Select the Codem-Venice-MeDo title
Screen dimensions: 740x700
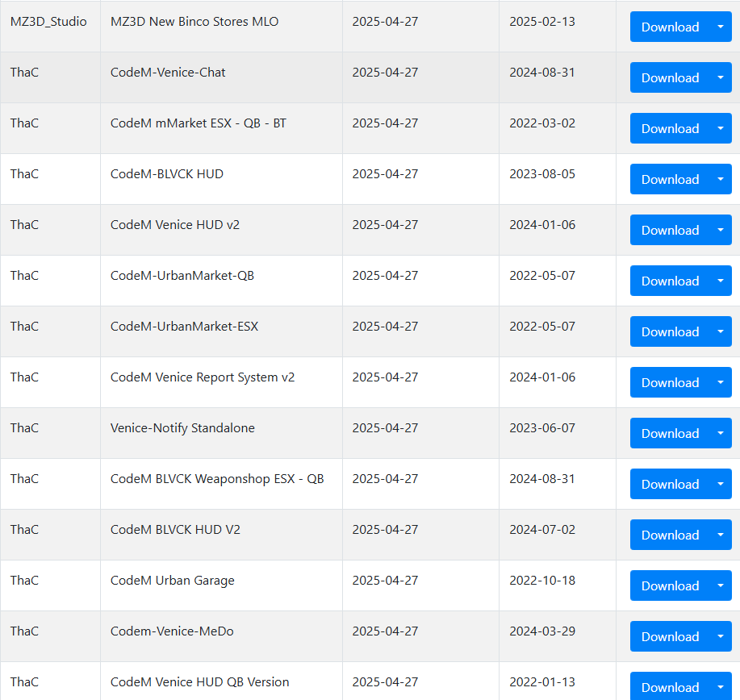point(172,631)
